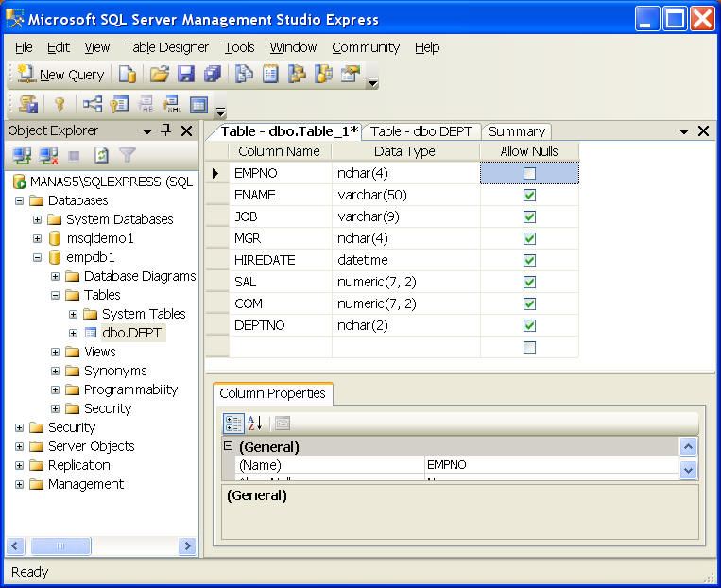Click the Property Pages icon
Viewport: 721px width, 588px height.
point(283,423)
